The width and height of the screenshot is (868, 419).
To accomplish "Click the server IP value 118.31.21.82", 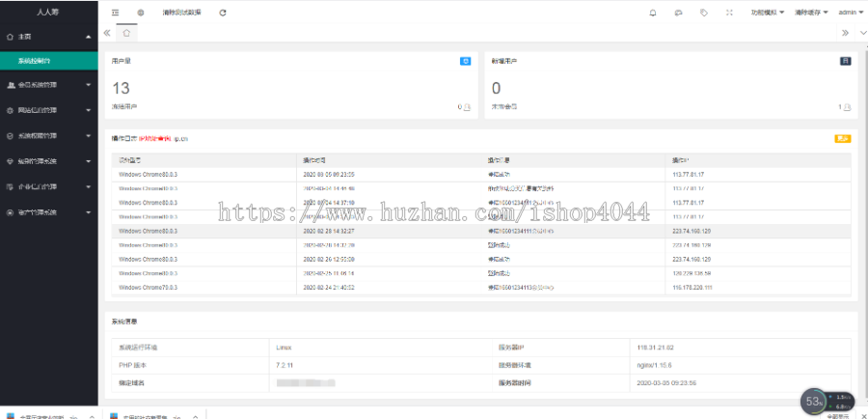I will coord(655,348).
